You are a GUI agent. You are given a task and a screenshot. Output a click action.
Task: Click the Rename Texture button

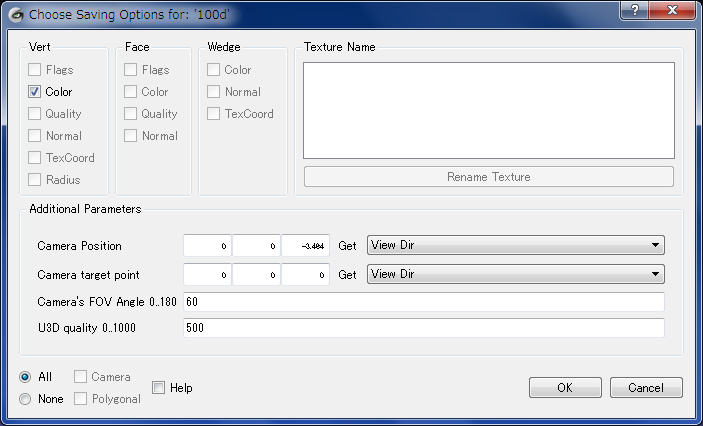(x=489, y=177)
